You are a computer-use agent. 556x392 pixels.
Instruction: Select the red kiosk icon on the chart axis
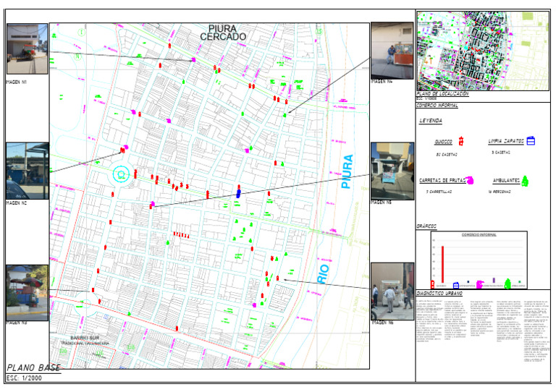click(x=432, y=284)
